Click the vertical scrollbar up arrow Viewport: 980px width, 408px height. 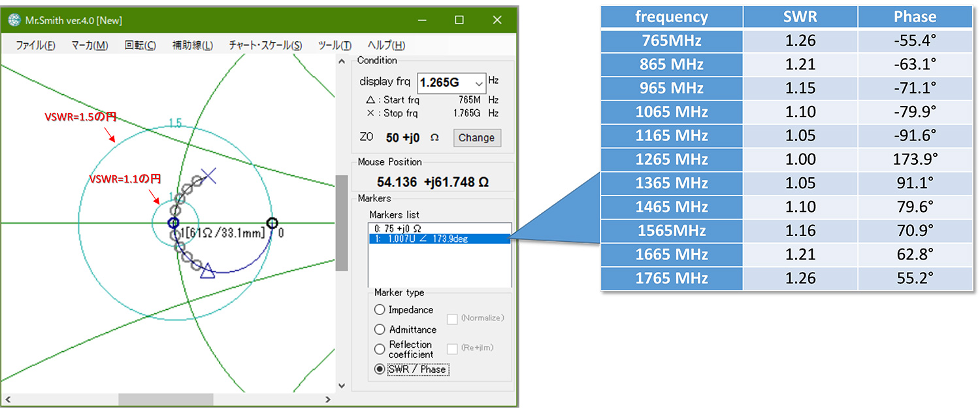pyautogui.click(x=342, y=61)
